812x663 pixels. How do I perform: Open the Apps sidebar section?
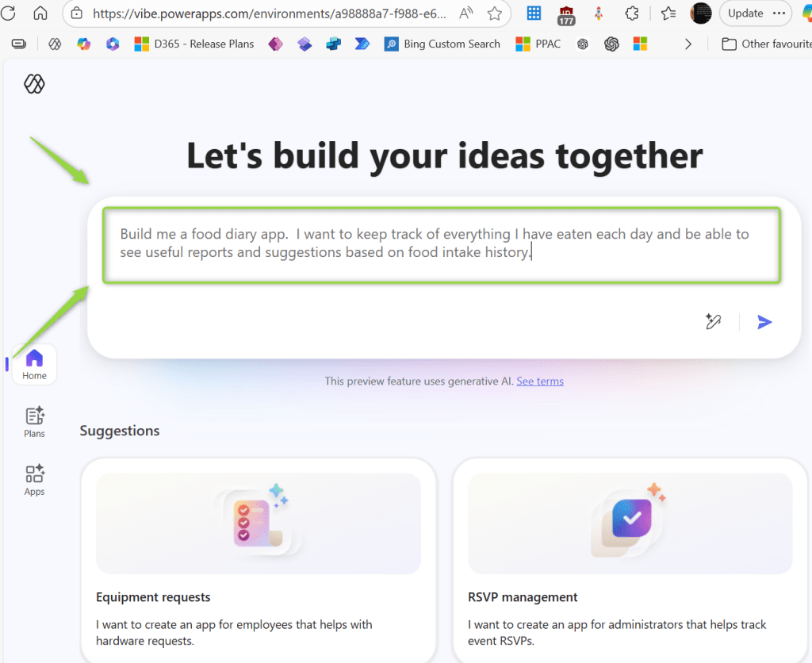click(x=34, y=480)
